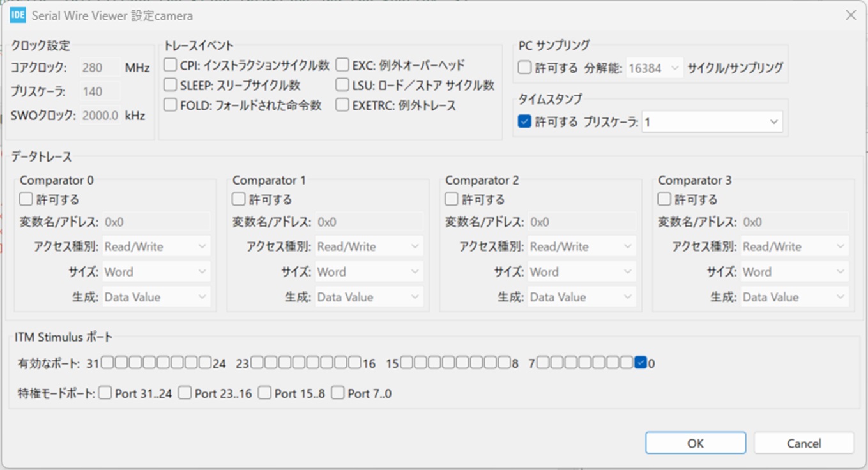Enable SLEEP スリープサイクル数 checkbox

[170, 85]
